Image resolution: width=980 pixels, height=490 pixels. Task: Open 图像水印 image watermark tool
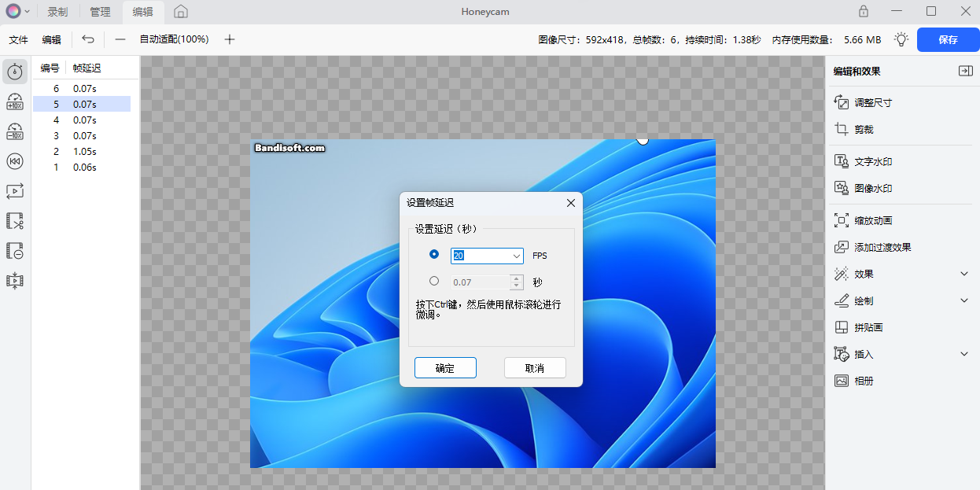864,188
